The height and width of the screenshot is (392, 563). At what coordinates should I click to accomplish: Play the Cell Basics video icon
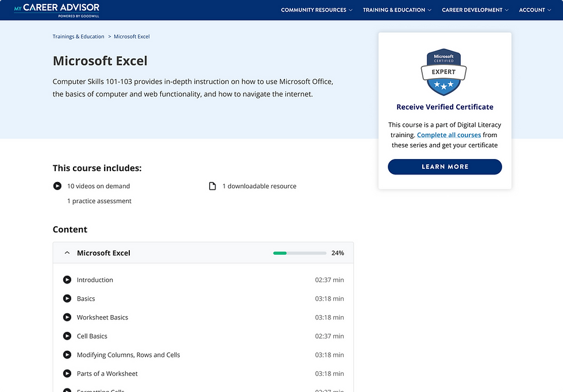coord(67,336)
